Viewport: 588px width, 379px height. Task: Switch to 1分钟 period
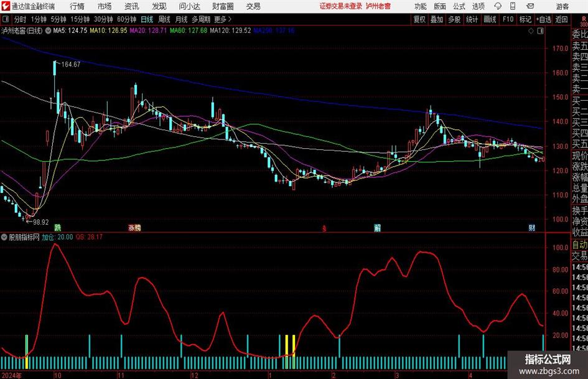tap(39, 19)
